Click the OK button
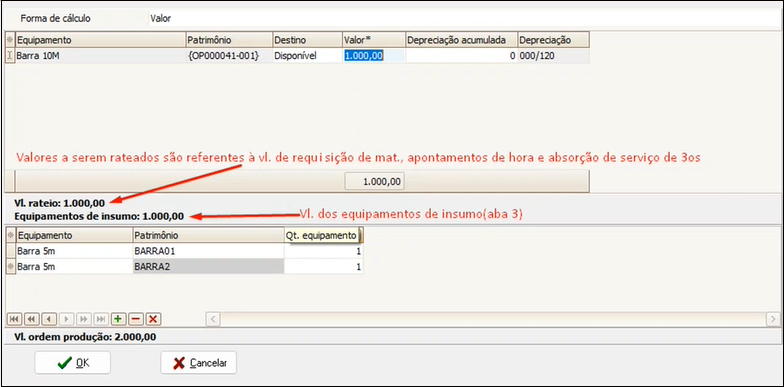 click(72, 362)
